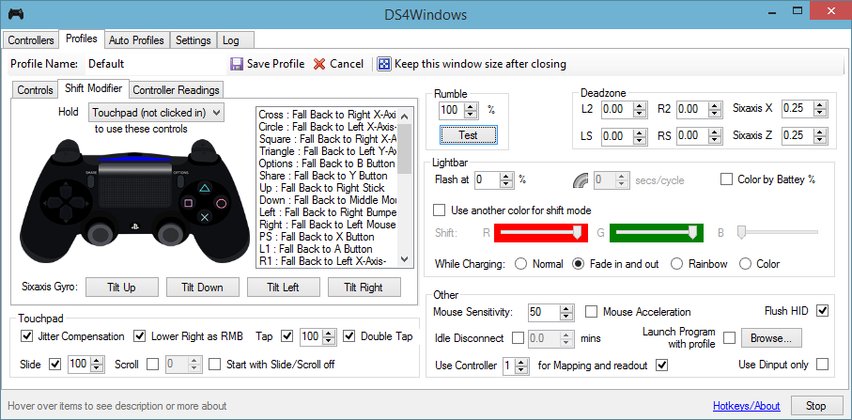This screenshot has height=420, width=852.
Task: Click the Square button on controller image
Action: (x=188, y=204)
